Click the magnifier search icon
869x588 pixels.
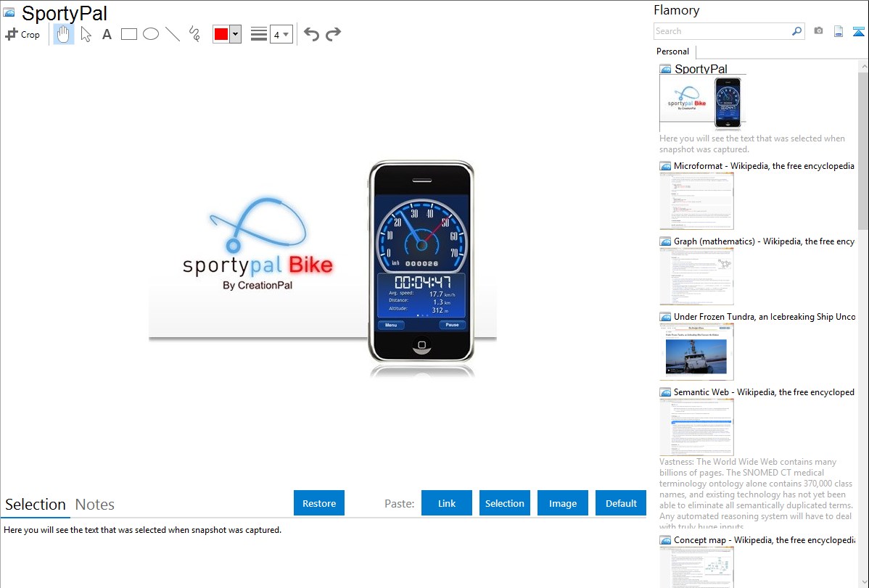pyautogui.click(x=797, y=31)
